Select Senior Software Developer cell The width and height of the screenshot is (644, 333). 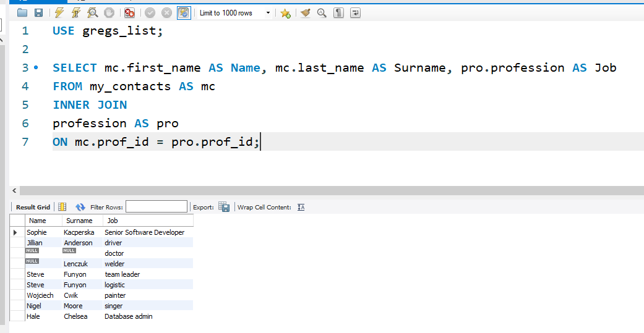click(x=148, y=232)
